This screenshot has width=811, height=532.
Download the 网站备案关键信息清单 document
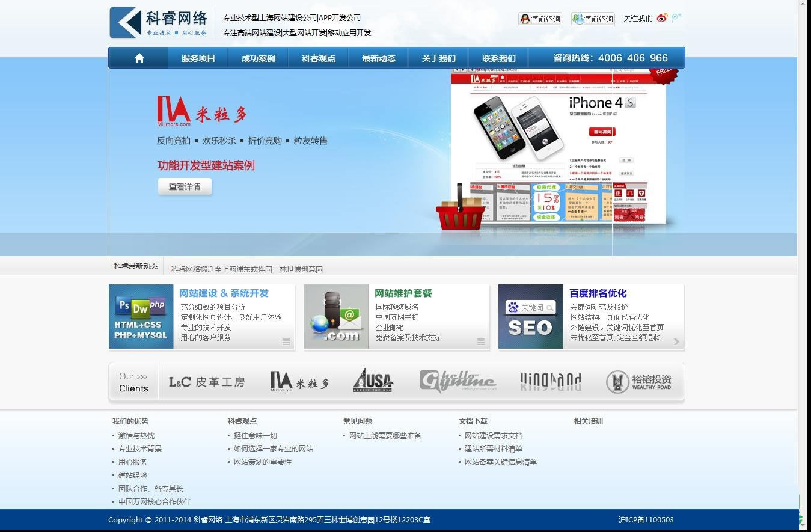pyautogui.click(x=501, y=462)
